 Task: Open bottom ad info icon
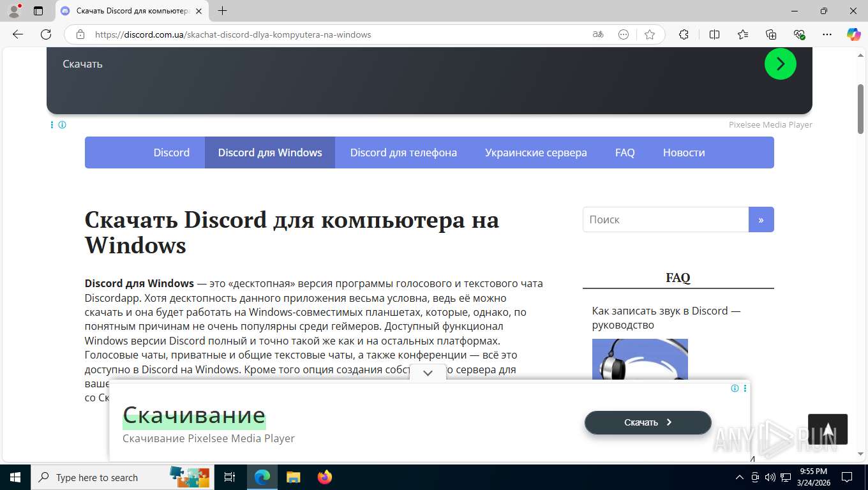tap(735, 388)
